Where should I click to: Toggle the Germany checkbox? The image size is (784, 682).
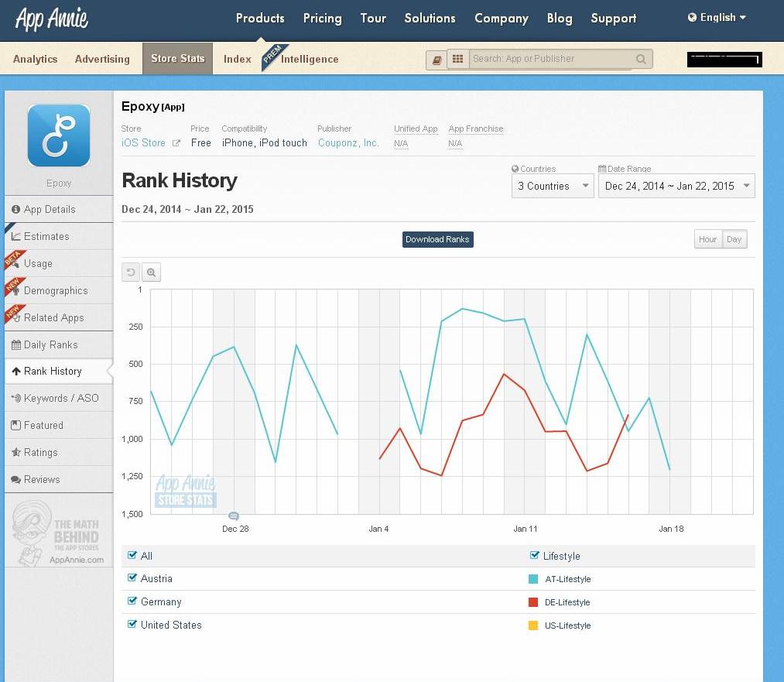click(132, 601)
